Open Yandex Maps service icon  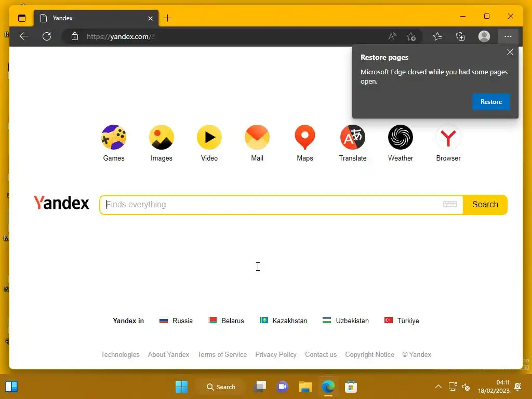[x=305, y=137]
